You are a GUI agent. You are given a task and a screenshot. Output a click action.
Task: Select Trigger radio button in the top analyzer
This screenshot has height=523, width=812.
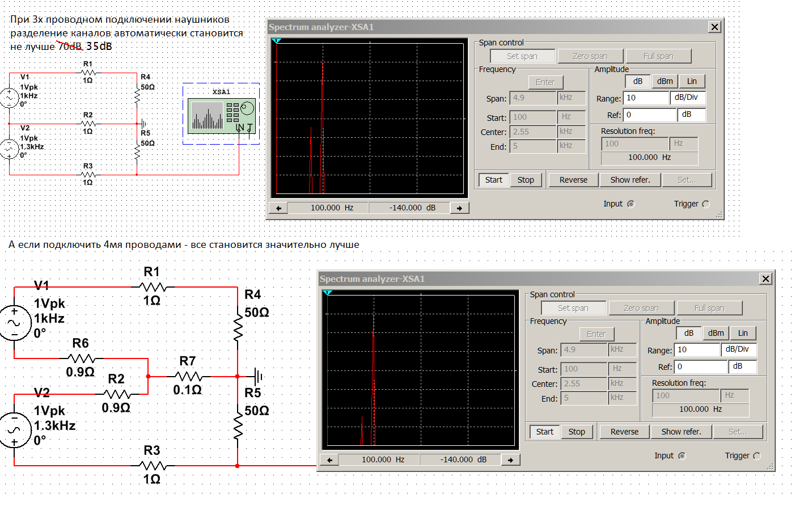pos(706,204)
